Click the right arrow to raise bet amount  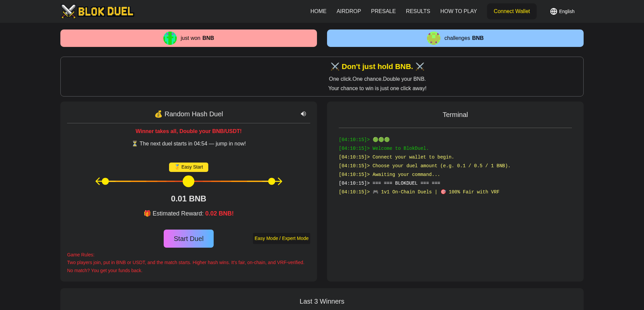[x=279, y=181]
